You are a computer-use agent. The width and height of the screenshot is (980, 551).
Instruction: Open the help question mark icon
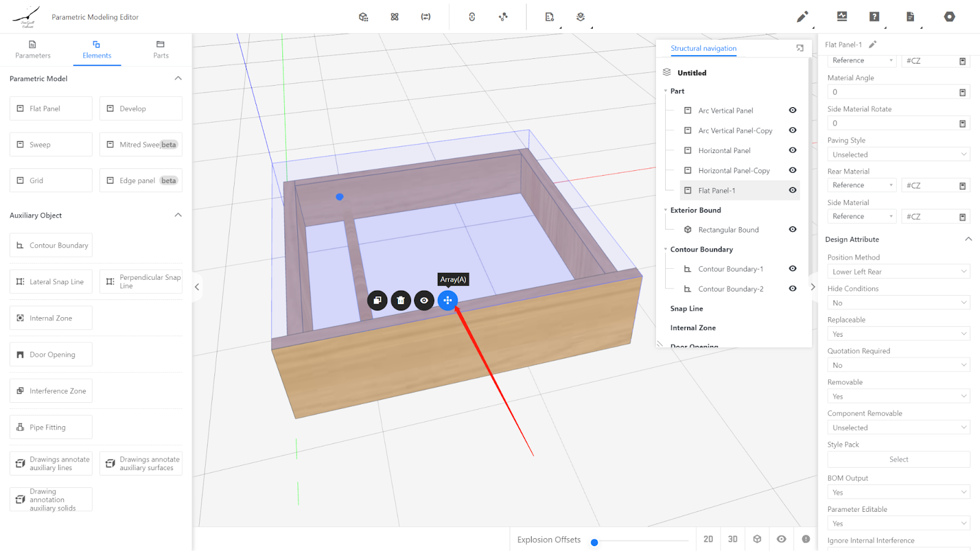pyautogui.click(x=874, y=17)
